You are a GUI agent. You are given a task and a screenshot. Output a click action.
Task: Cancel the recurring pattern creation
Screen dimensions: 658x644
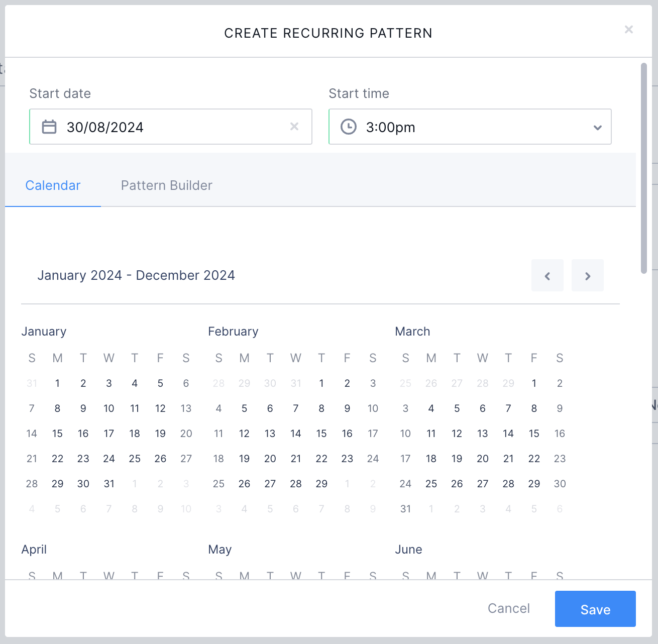(x=508, y=608)
